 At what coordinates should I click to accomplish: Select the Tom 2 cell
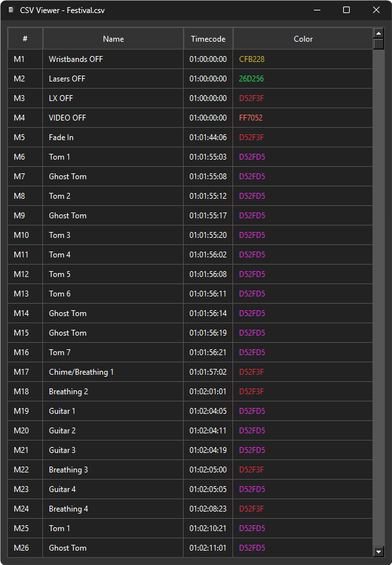coord(113,196)
